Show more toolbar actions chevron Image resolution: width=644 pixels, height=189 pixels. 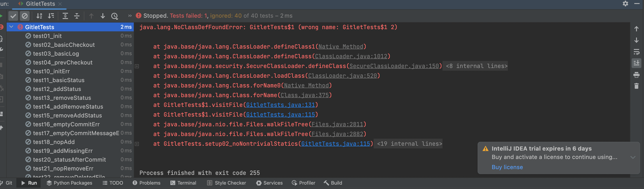tap(130, 16)
